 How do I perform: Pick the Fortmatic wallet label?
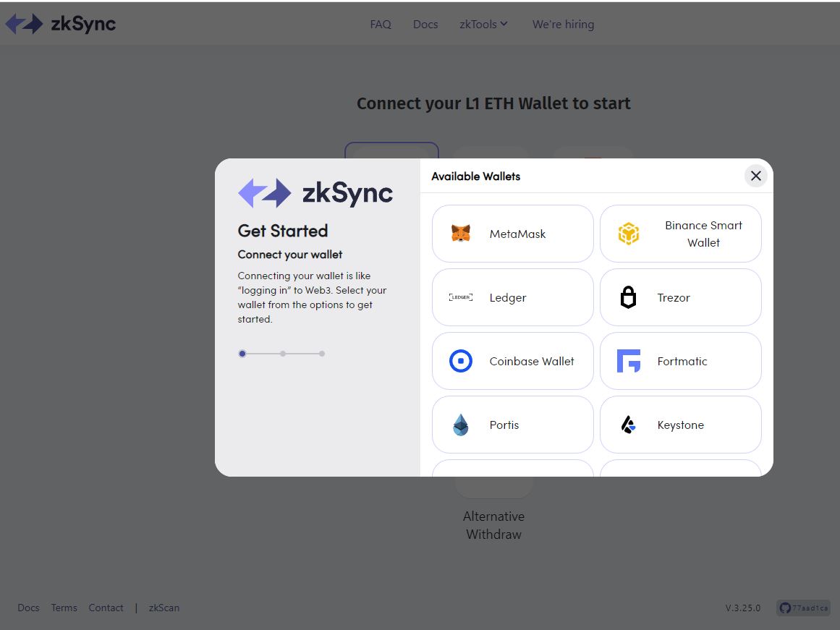682,361
